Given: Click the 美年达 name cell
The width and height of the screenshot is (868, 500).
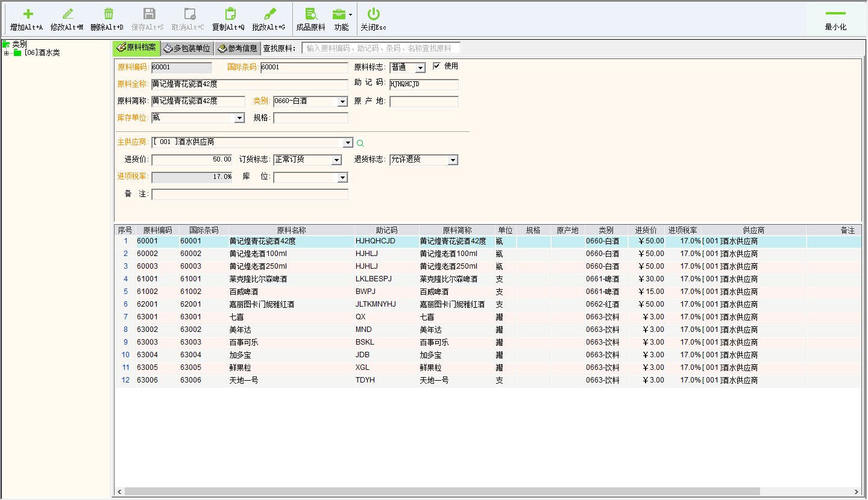Looking at the screenshot, I should pos(291,330).
